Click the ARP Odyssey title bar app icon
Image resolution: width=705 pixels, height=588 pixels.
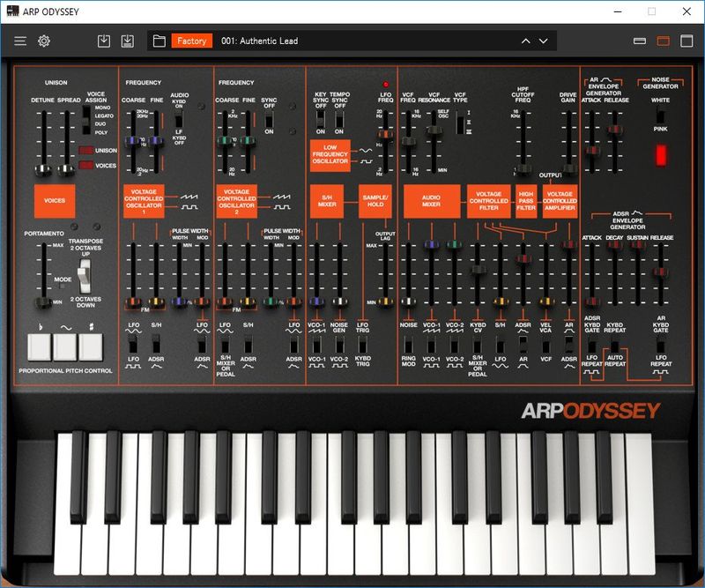tap(11, 11)
